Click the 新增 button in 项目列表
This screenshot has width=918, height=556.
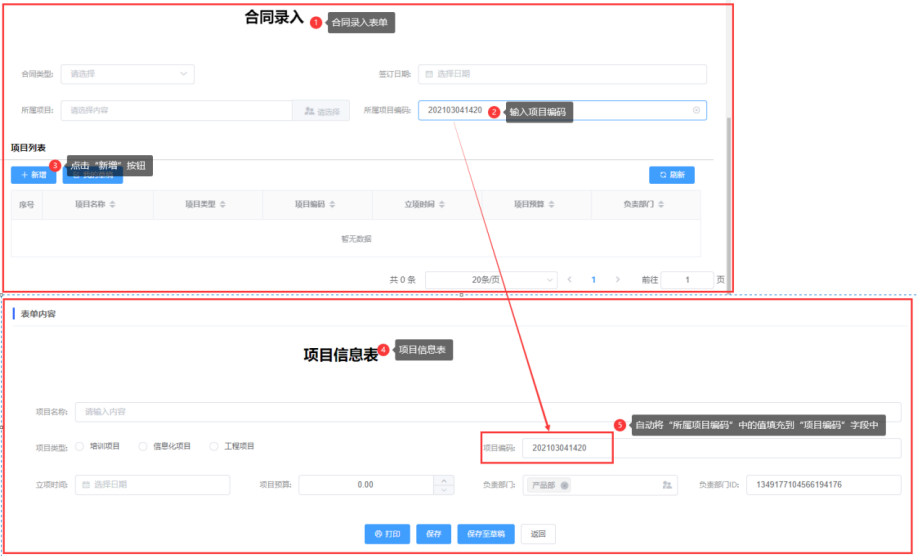click(33, 175)
